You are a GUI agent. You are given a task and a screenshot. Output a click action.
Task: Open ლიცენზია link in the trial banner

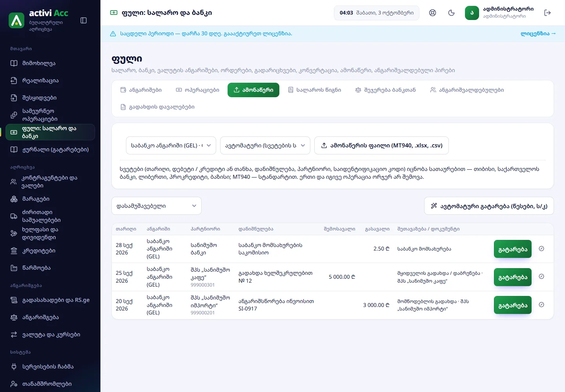click(x=538, y=34)
